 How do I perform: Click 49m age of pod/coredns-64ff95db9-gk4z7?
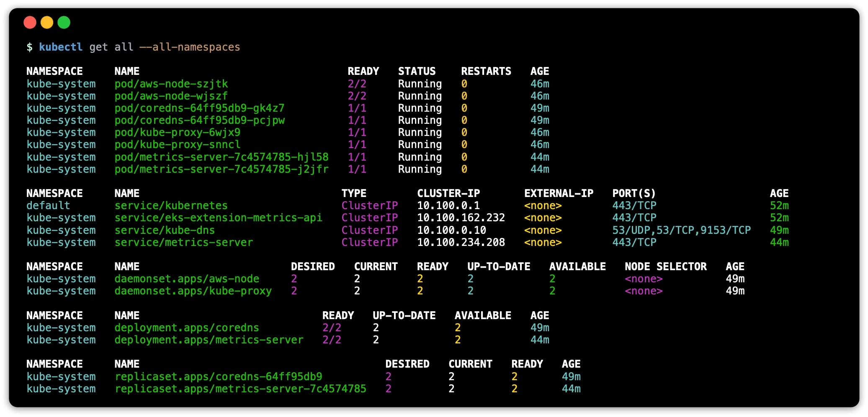540,108
